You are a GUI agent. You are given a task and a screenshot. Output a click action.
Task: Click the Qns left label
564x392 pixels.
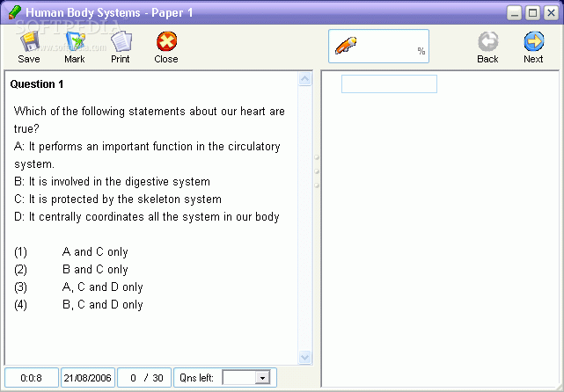tap(196, 378)
